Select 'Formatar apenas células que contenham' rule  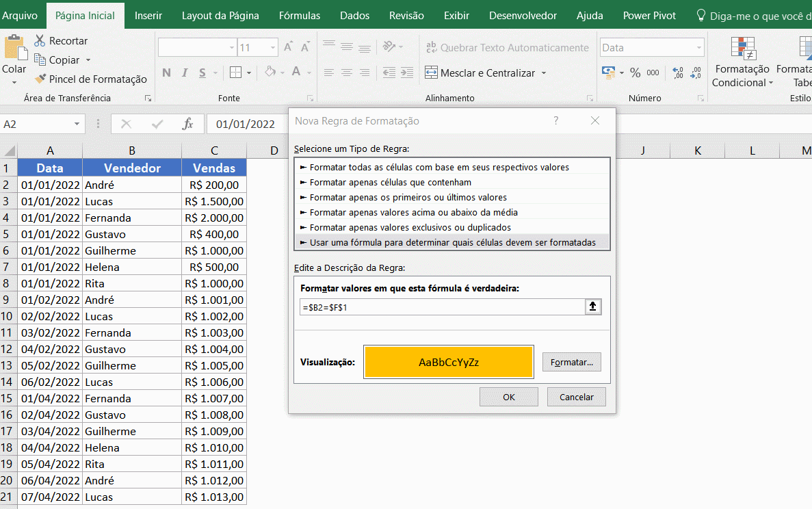(390, 182)
